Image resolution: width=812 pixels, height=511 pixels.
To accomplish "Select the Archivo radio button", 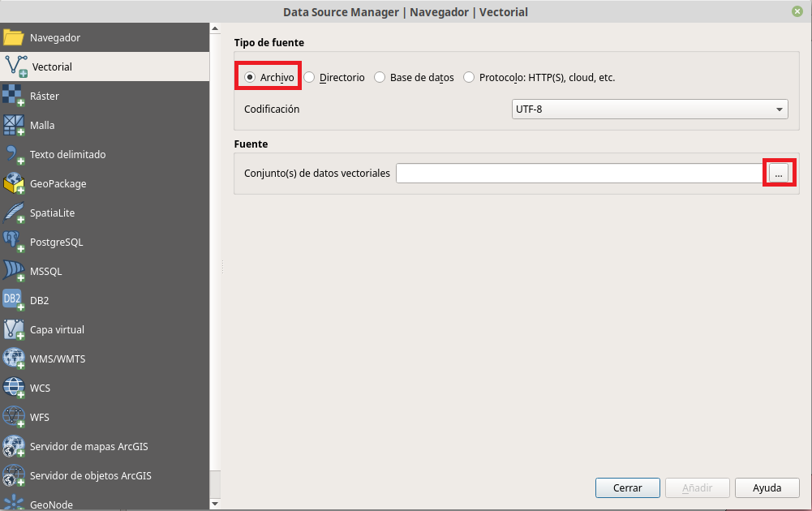I will click(251, 78).
